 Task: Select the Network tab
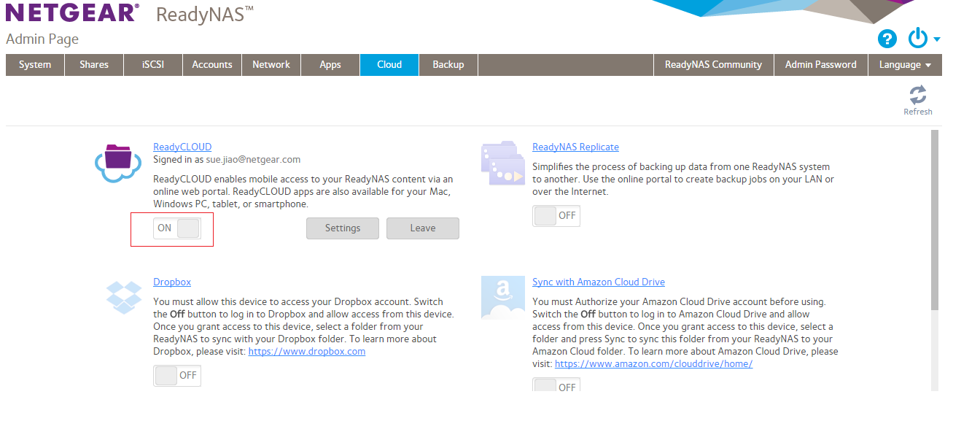tap(271, 65)
